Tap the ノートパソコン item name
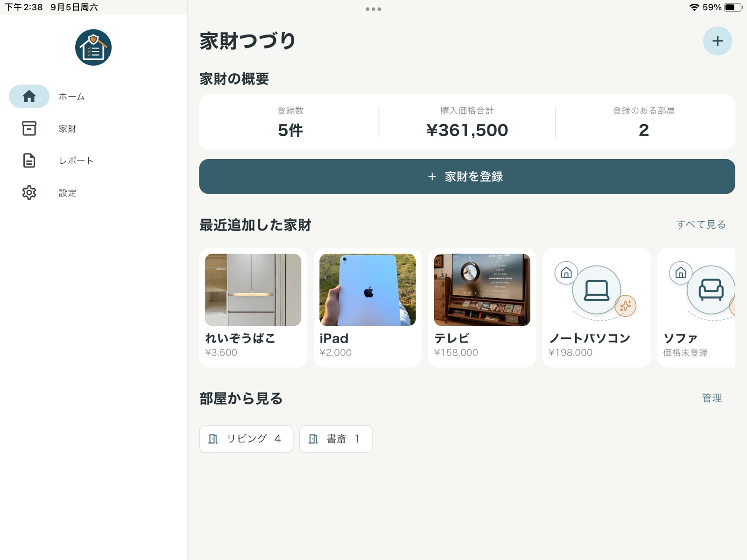747x560 pixels. (x=590, y=338)
